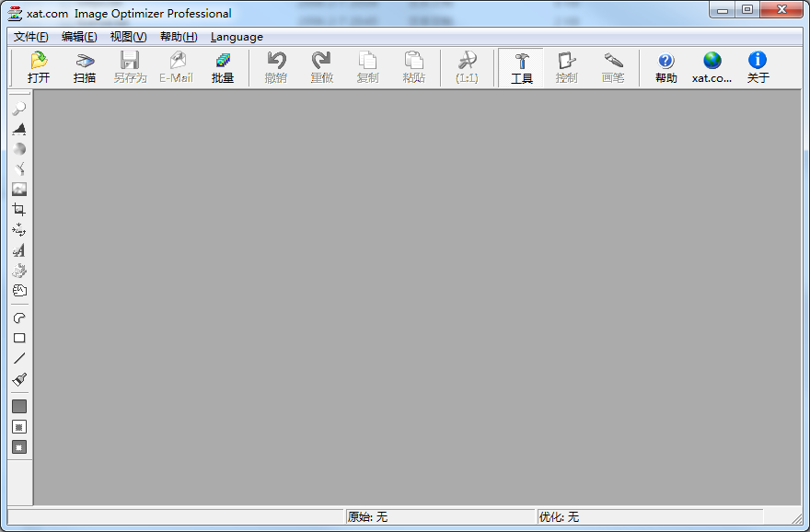Select the magnifier zoom tool
This screenshot has height=532, width=810.
click(x=19, y=109)
